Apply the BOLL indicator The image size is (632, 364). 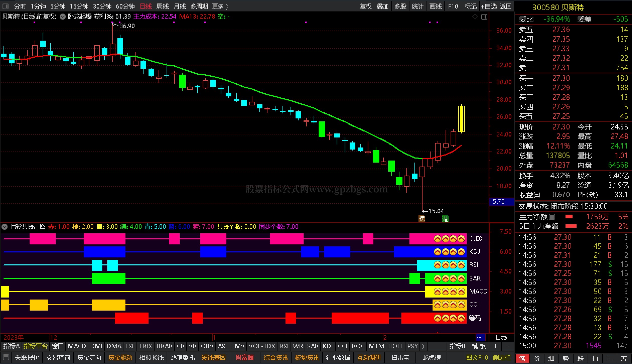tap(396, 346)
